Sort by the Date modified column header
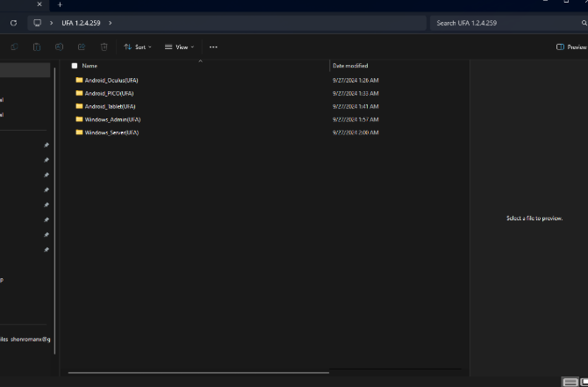Screen dimensions: 588x387 350,66
